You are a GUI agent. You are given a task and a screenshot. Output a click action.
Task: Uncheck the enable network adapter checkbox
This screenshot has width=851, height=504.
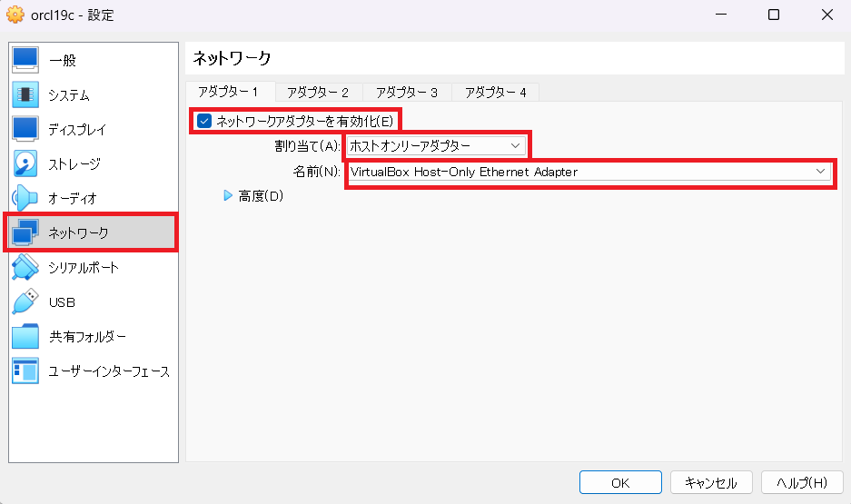point(204,121)
